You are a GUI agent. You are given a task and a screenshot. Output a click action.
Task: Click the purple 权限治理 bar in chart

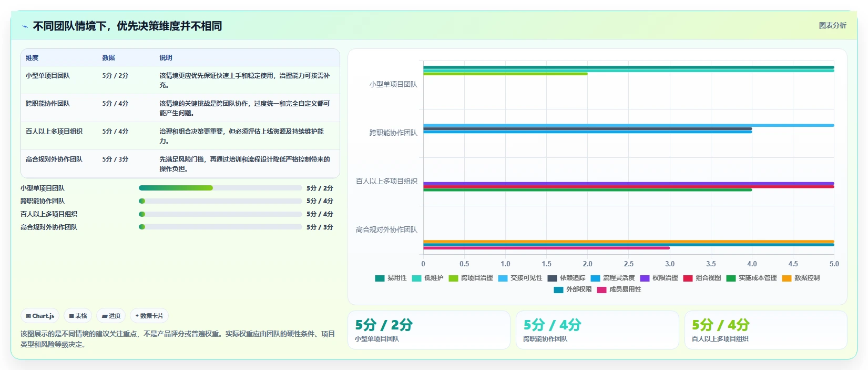pyautogui.click(x=629, y=183)
